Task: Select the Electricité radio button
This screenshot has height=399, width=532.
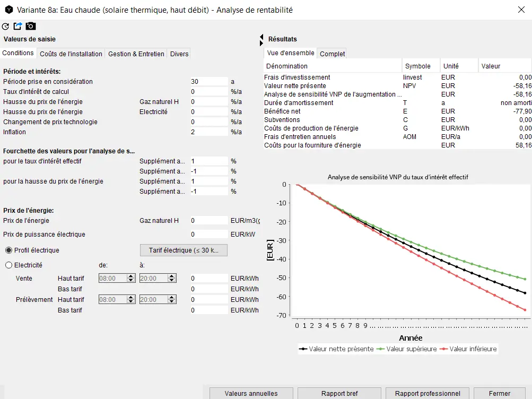Action: [x=8, y=265]
